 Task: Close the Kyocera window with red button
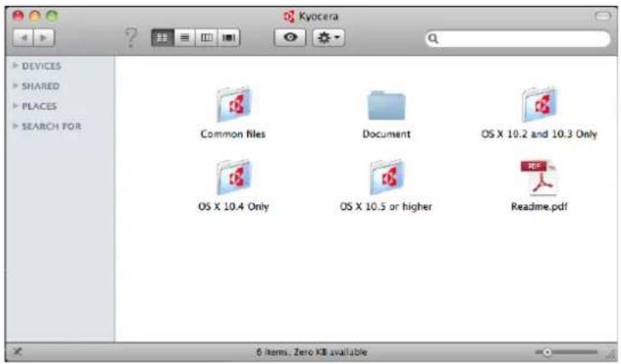(x=18, y=16)
